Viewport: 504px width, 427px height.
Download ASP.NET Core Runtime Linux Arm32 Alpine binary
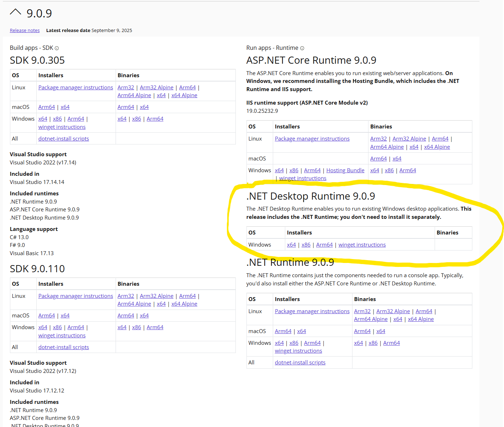(x=409, y=139)
